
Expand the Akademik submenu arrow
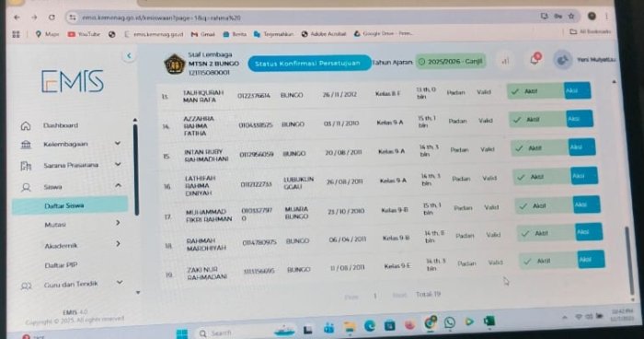coord(118,244)
